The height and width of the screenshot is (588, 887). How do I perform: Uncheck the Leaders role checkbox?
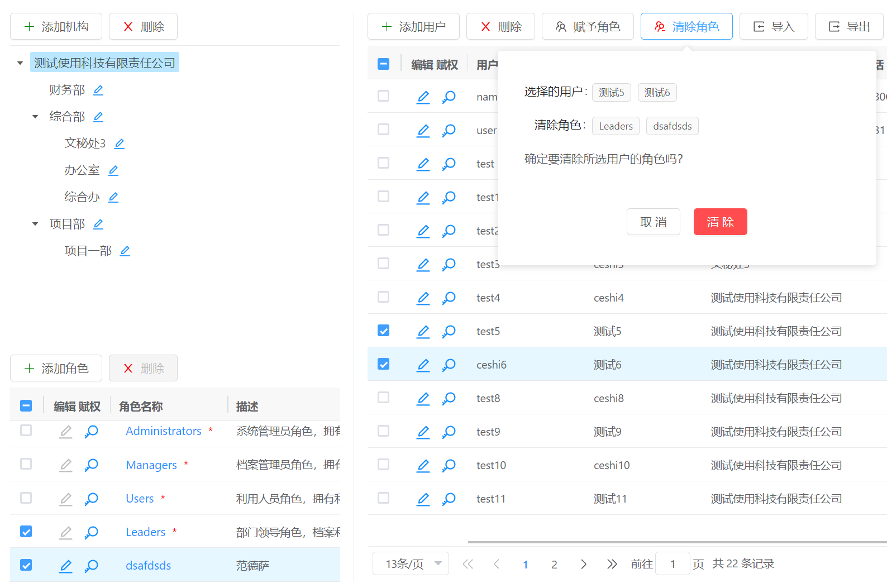click(x=26, y=532)
